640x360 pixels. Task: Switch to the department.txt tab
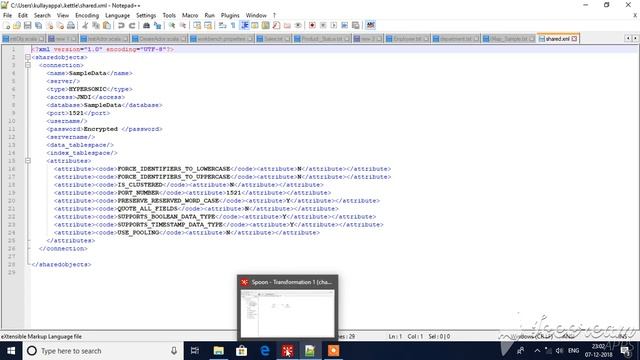coord(456,39)
